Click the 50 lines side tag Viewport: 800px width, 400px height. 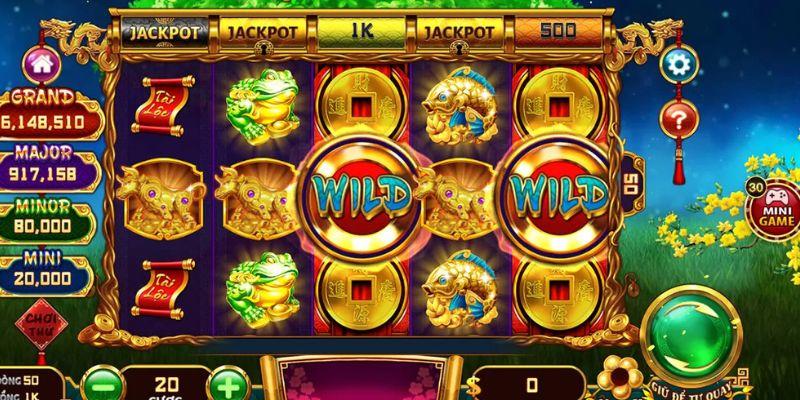[631, 184]
